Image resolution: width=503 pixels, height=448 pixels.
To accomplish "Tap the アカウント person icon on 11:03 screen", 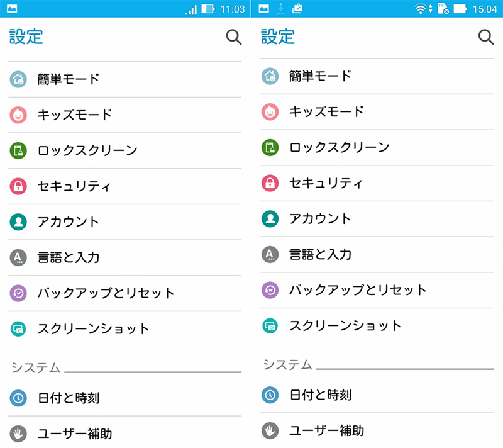I will pyautogui.click(x=19, y=221).
